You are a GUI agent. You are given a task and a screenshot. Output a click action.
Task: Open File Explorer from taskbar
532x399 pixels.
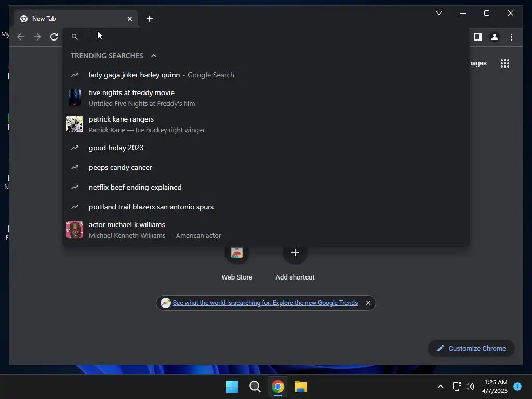[301, 387]
